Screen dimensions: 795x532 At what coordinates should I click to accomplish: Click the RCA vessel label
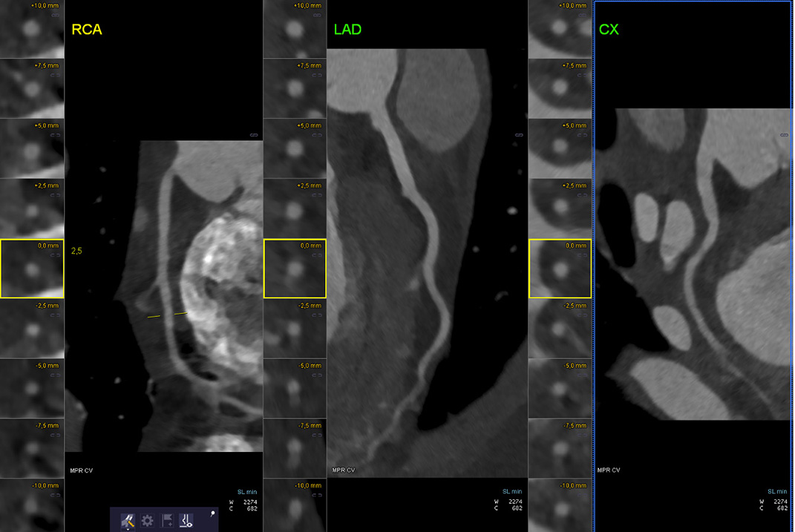(86, 30)
